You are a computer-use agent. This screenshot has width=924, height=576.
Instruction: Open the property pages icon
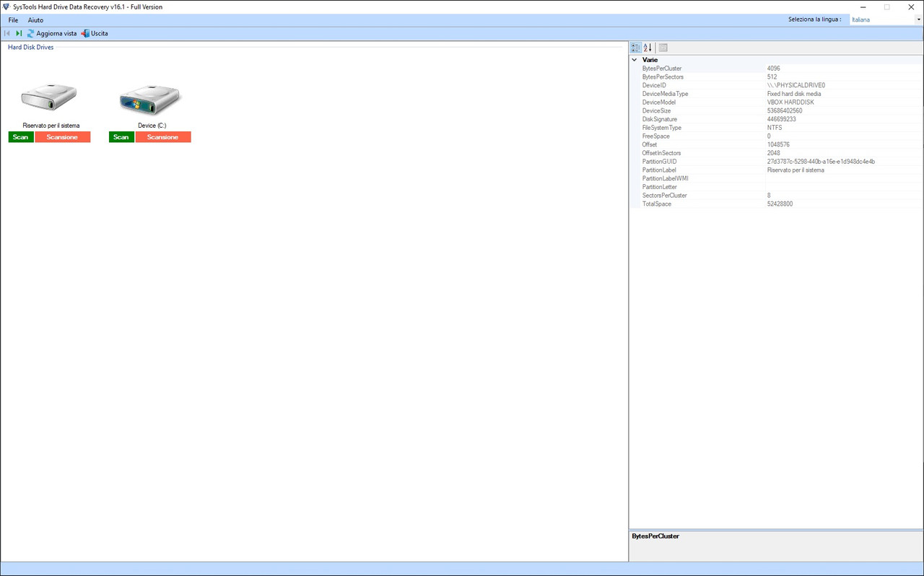(663, 48)
